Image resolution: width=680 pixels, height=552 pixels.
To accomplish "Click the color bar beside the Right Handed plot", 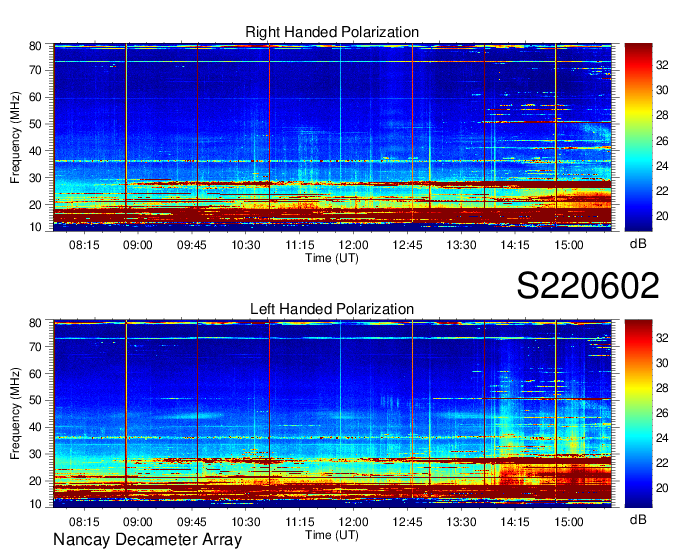I will 638,137.
